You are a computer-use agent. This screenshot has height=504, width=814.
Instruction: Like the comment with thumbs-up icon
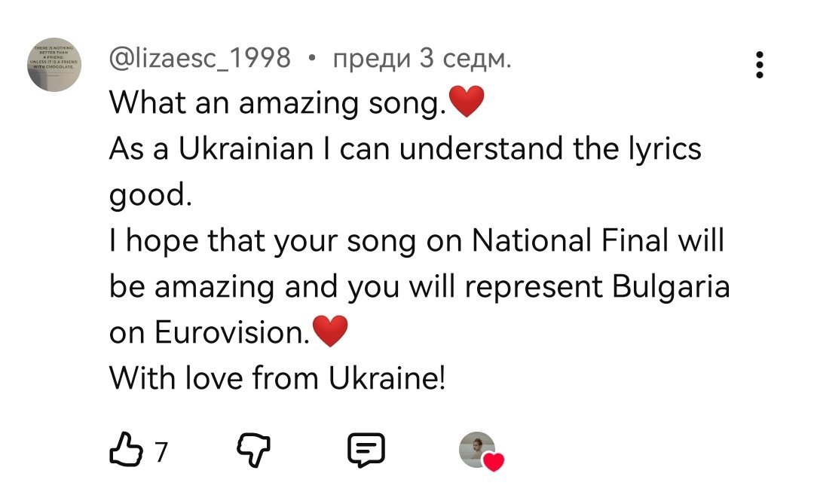[x=124, y=451]
